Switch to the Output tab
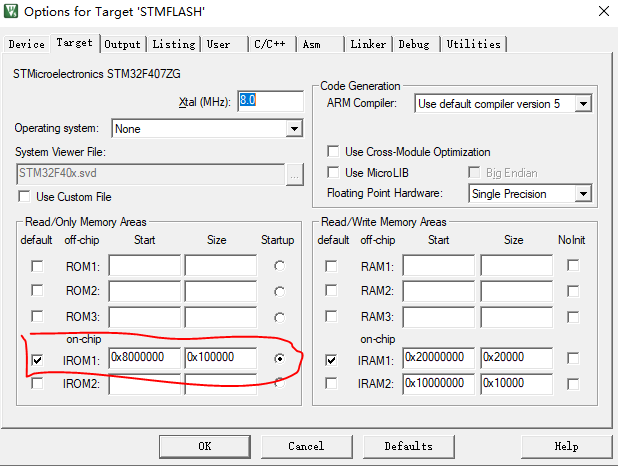The height and width of the screenshot is (466, 618). (x=123, y=44)
